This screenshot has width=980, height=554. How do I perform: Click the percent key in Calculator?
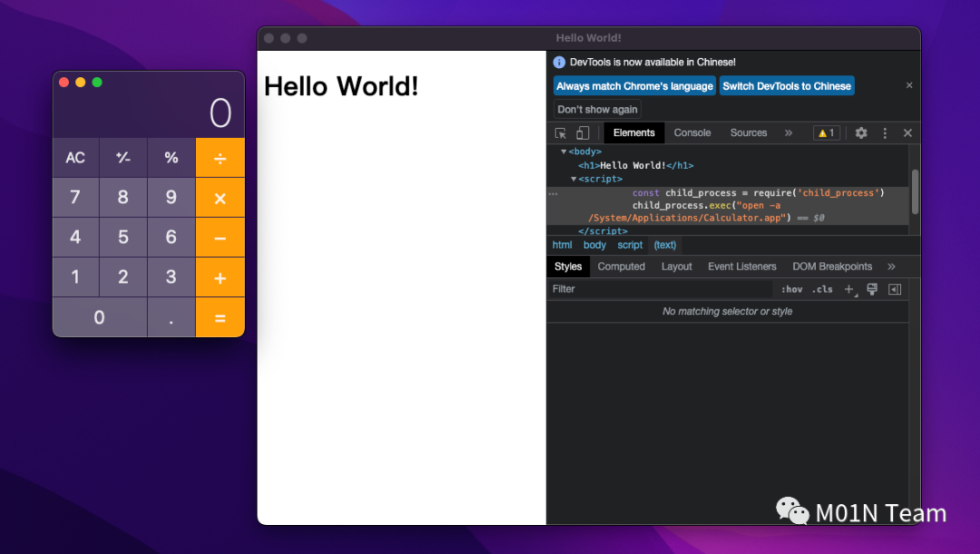171,157
